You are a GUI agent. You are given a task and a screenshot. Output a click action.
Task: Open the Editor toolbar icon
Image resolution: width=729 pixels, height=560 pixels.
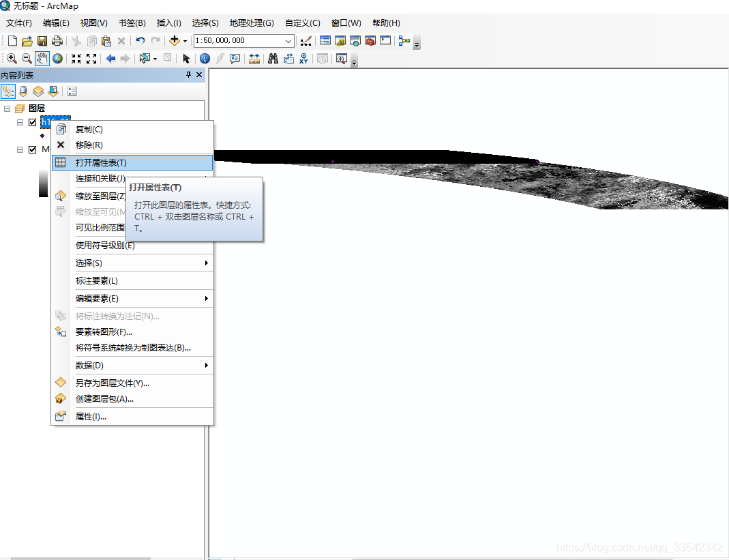point(306,41)
